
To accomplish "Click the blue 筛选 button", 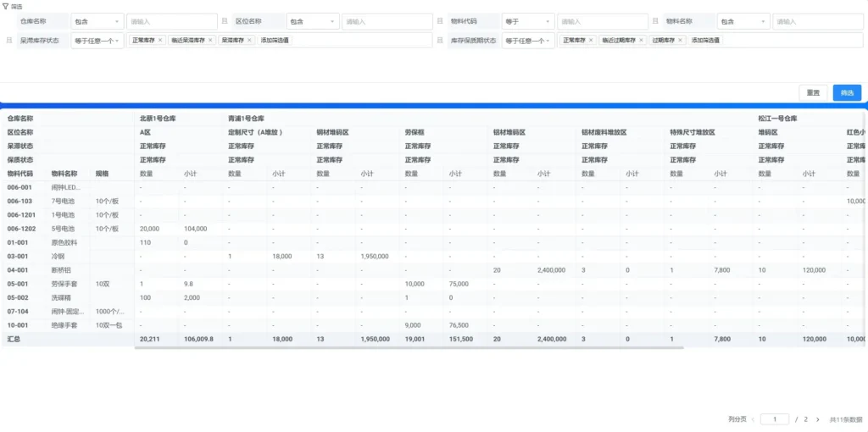I will (847, 93).
